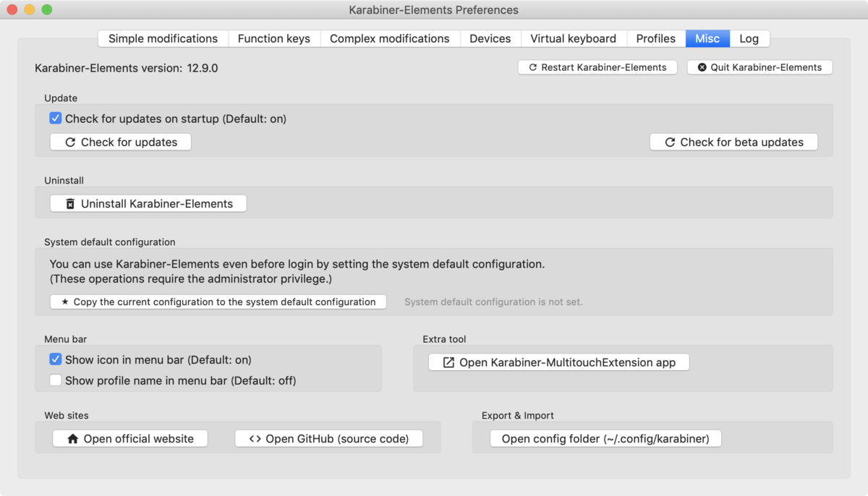Screen dimensions: 868x496
Task: Click the Uninstall Karabiner-Elements button
Action: [148, 204]
